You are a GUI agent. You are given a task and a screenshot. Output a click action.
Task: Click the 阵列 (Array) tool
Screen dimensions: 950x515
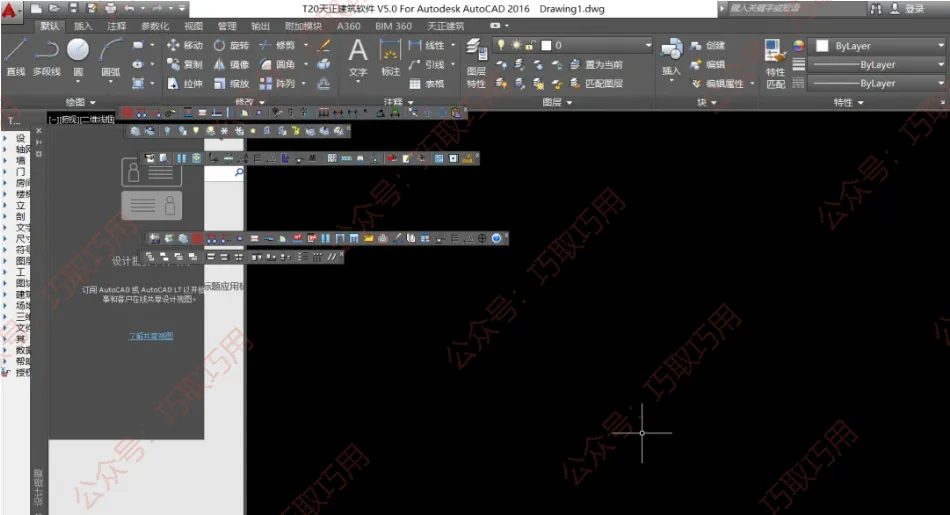pyautogui.click(x=277, y=84)
